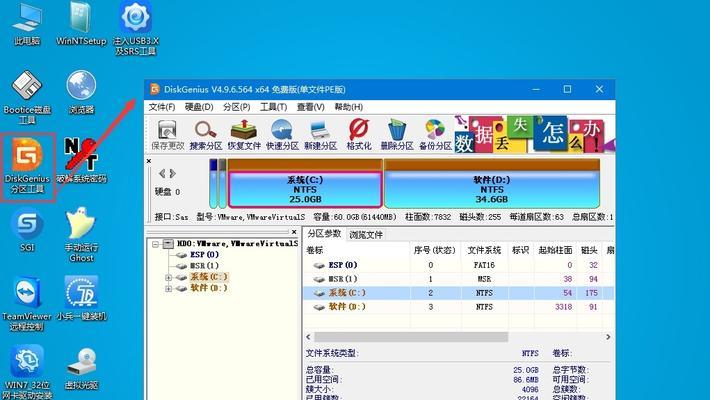Open DiskGenius分区工具 desktop icon
The width and height of the screenshot is (710, 400).
point(27,166)
